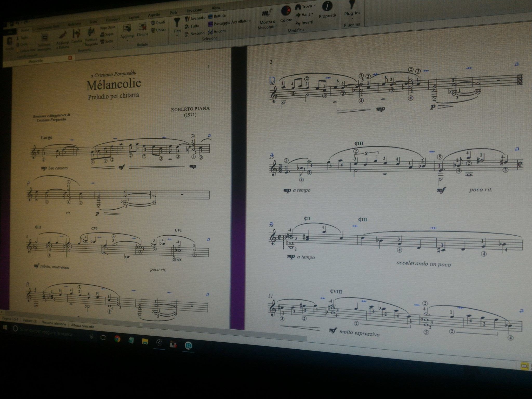Open Strumenti group dialog launcher
532x399 pixels.
pyautogui.click(x=113, y=48)
